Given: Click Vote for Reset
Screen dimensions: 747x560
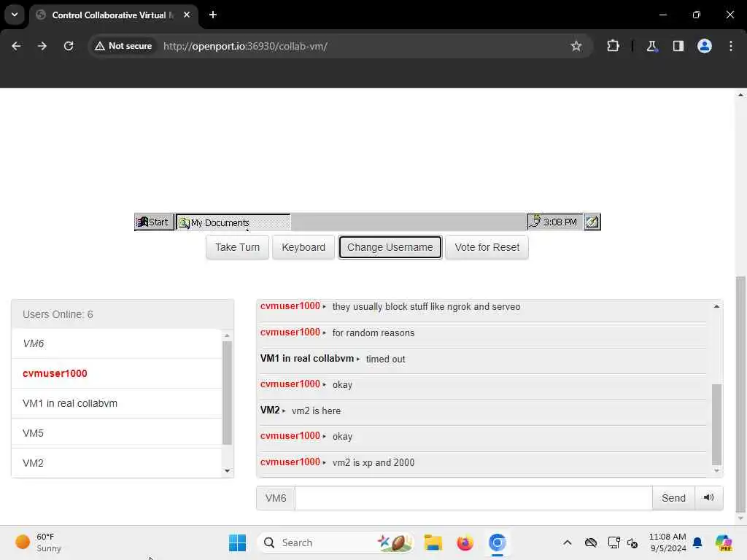Looking at the screenshot, I should [x=487, y=247].
